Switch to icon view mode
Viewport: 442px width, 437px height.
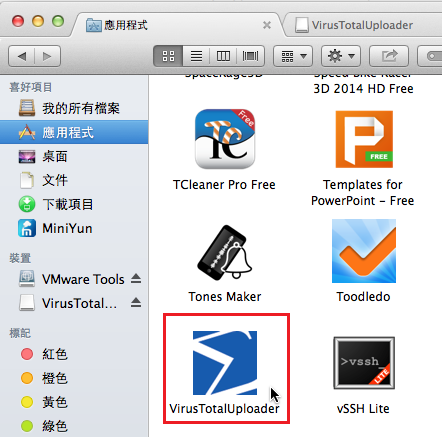(168, 56)
